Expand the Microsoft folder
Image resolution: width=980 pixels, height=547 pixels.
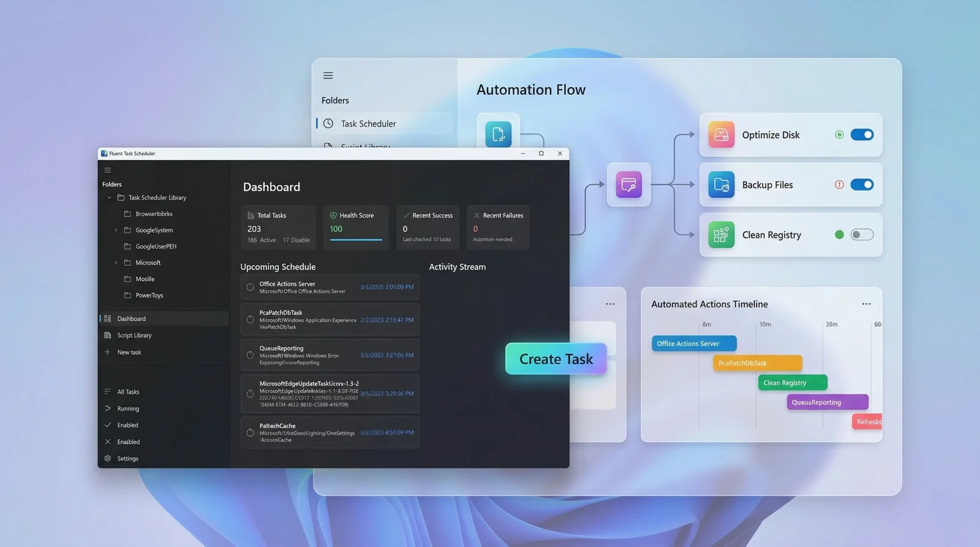tap(116, 263)
